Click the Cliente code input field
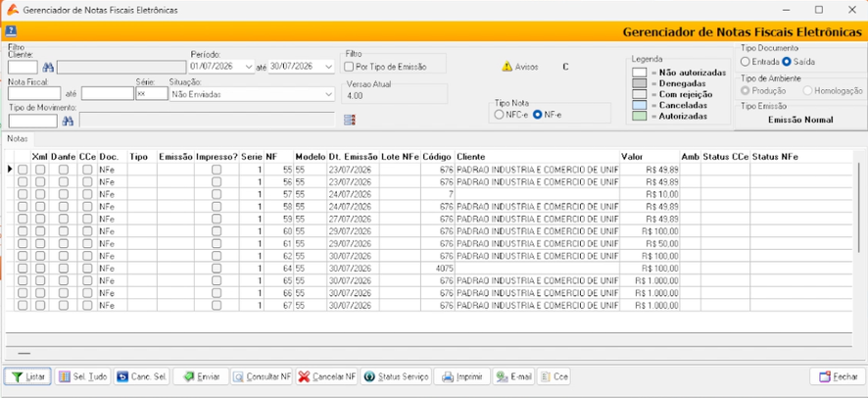 pyautogui.click(x=24, y=68)
